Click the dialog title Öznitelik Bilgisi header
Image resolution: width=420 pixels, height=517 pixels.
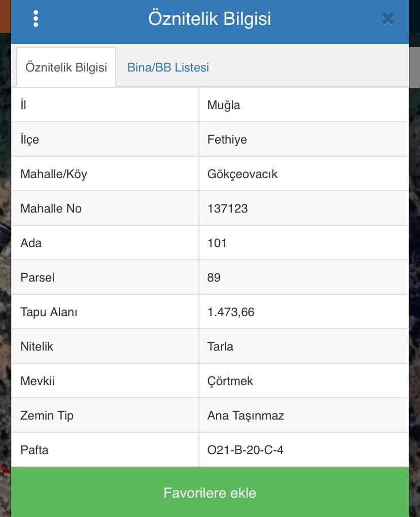(x=209, y=18)
